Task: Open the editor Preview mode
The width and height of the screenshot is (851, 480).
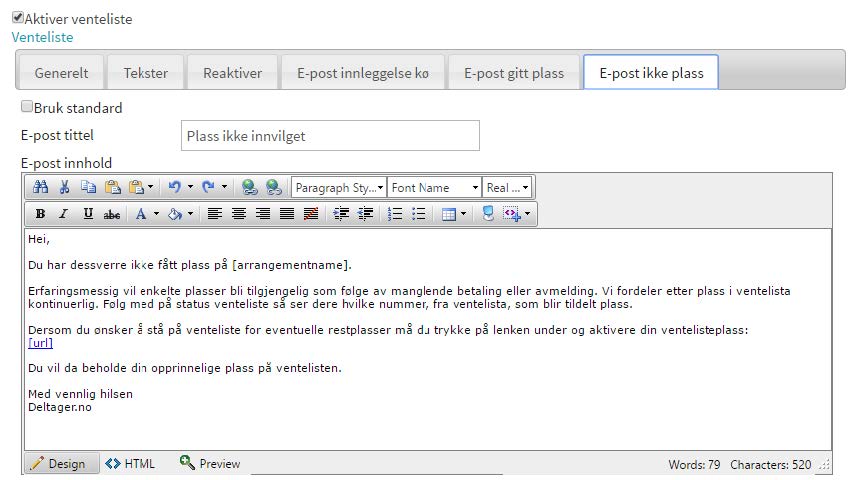Action: [210, 463]
